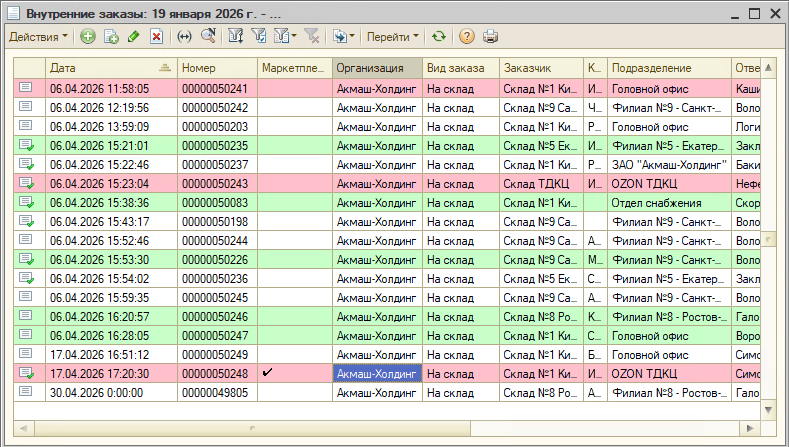The height and width of the screenshot is (447, 789).
Task: Set the date interval with arrows icon
Action: [x=184, y=37]
